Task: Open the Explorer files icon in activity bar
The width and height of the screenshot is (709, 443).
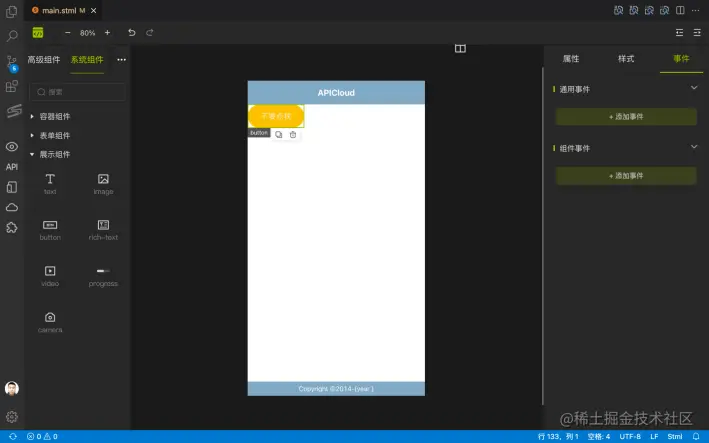Action: coord(12,12)
